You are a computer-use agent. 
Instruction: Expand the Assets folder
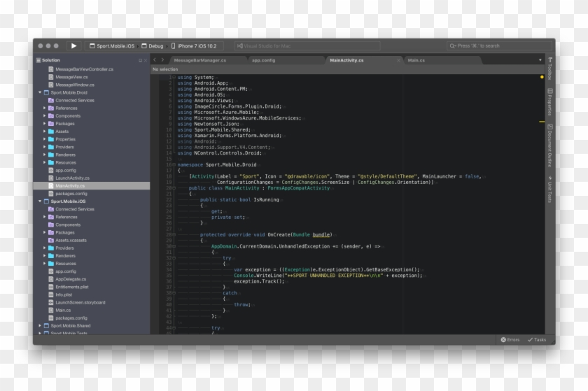click(x=45, y=131)
